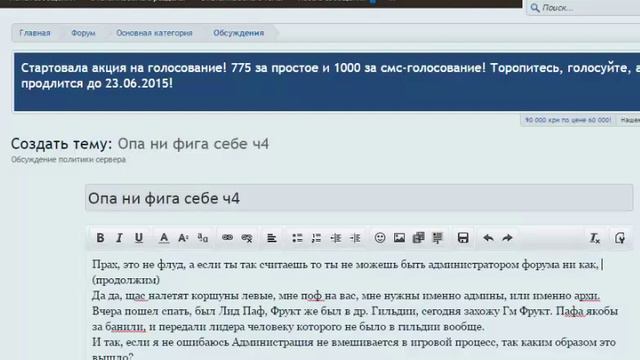Viewport: 640px width, 360px height.
Task: Click the indent toolbar icon
Action: pos(355,238)
